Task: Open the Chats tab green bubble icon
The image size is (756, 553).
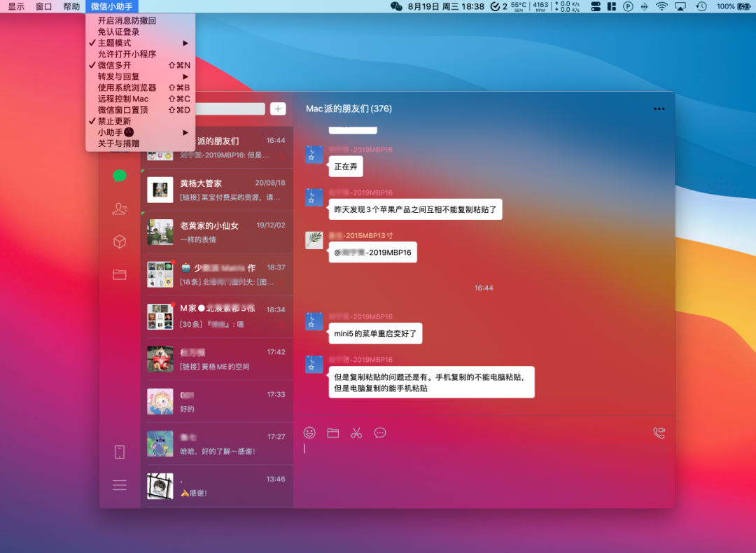Action: tap(120, 176)
